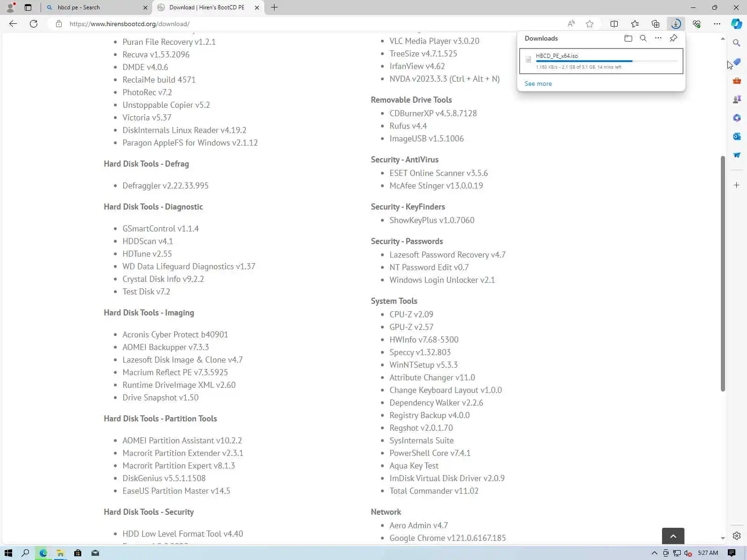Click ShowKeyPlus v1.0.7060
This screenshot has height=560, width=747.
[432, 220]
